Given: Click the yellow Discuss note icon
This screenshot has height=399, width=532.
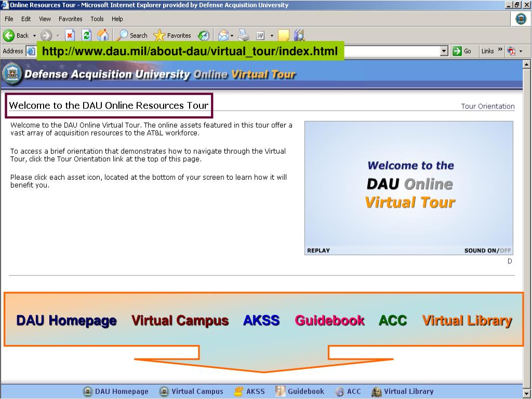Looking at the screenshot, I should [284, 35].
